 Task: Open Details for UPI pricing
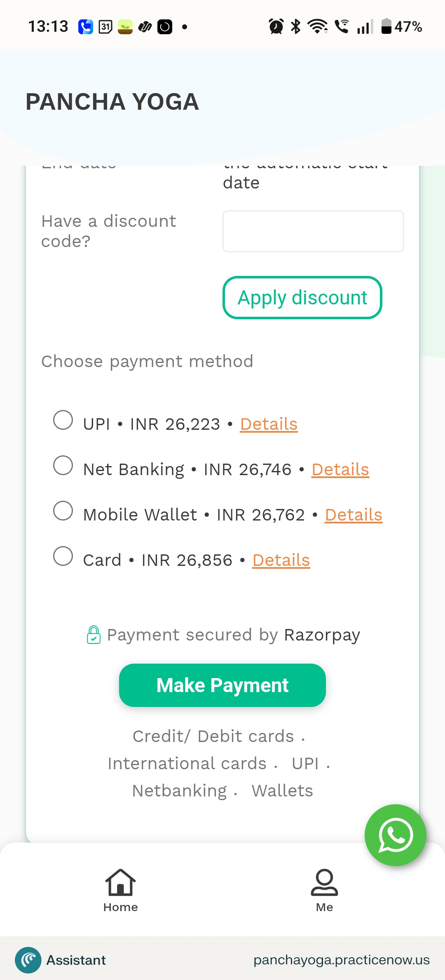point(268,424)
